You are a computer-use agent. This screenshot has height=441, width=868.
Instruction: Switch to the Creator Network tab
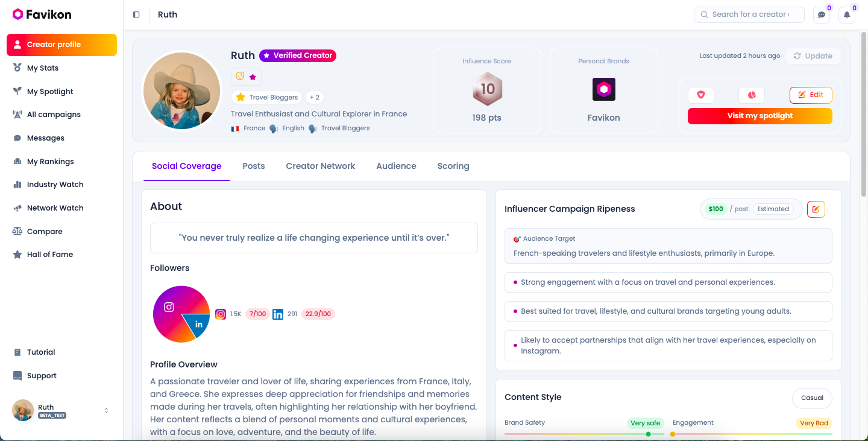click(320, 166)
